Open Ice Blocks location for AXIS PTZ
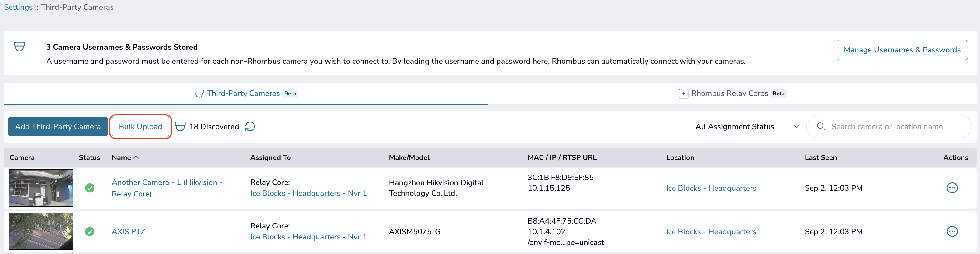The height and width of the screenshot is (254, 980). (711, 231)
